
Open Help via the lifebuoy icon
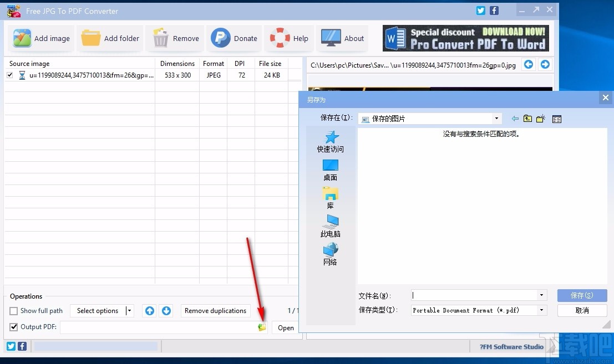click(x=279, y=38)
